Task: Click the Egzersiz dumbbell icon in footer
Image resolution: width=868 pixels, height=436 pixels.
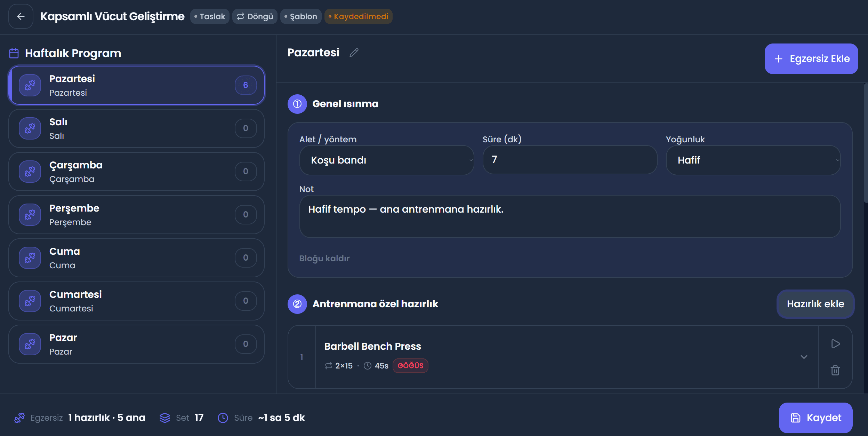Action: (19, 418)
